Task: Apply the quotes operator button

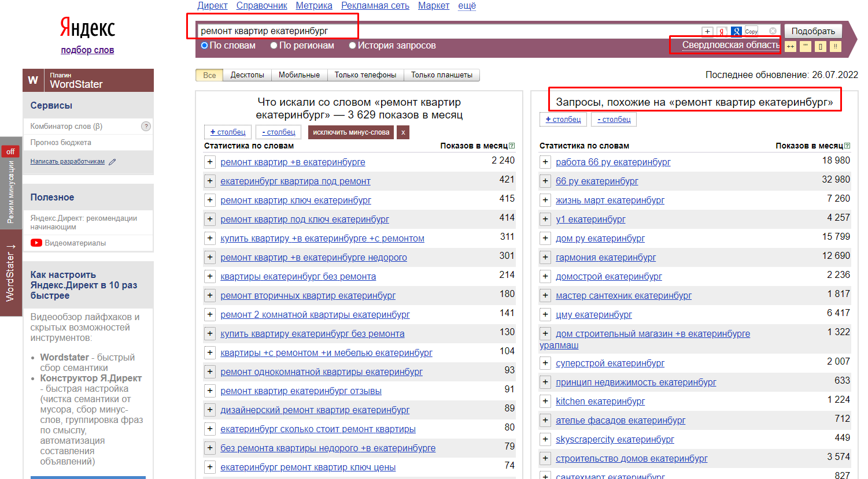Action: pos(806,46)
